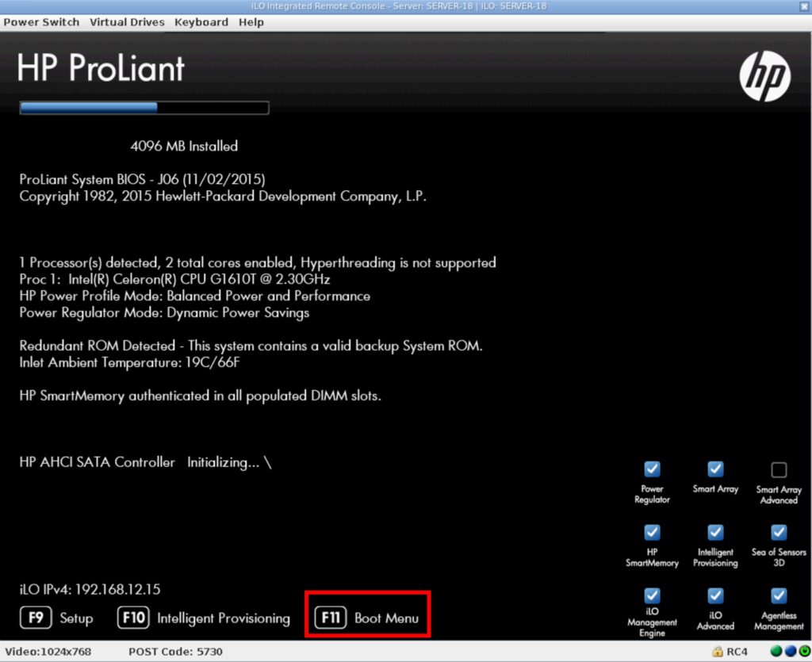Viewport: 812px width, 662px height.
Task: Click the Copyright 1982, 2015 Hewlett-Packard line
Action: (x=223, y=196)
